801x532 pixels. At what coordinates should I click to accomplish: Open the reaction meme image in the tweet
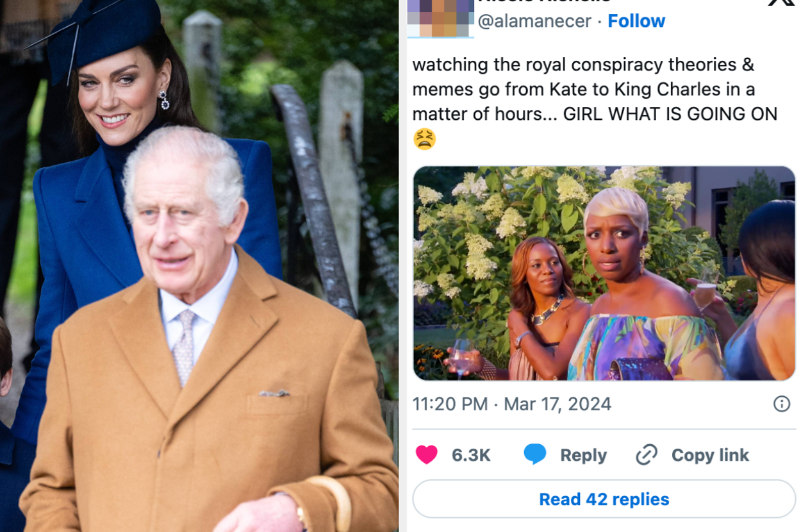[604, 274]
